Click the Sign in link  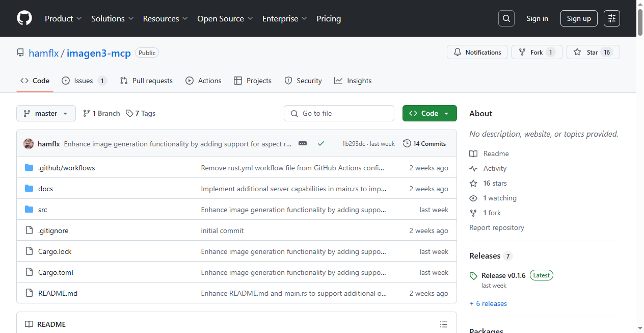[537, 18]
